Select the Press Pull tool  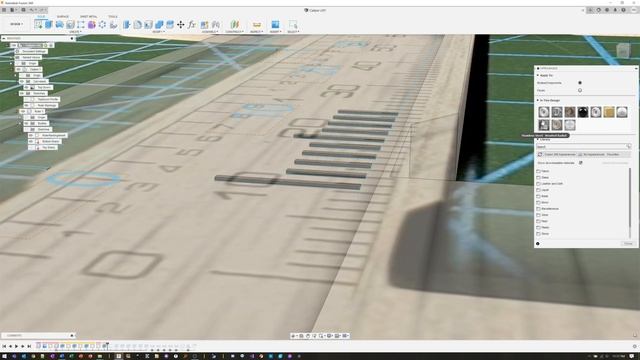(127, 24)
